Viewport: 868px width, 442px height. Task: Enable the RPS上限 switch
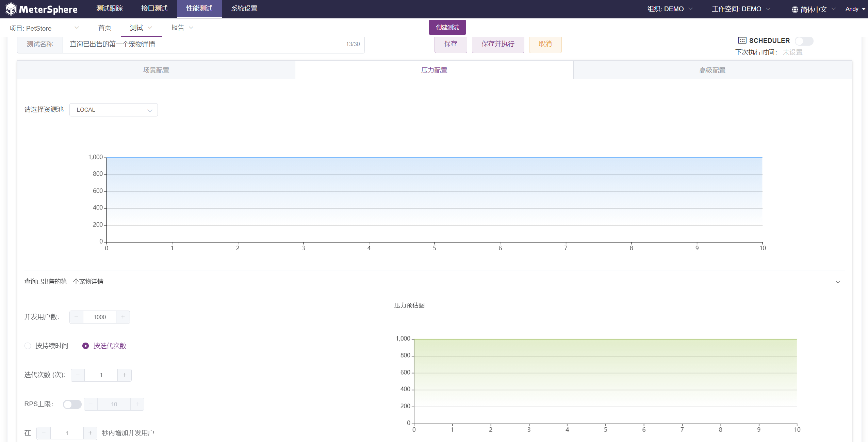72,404
